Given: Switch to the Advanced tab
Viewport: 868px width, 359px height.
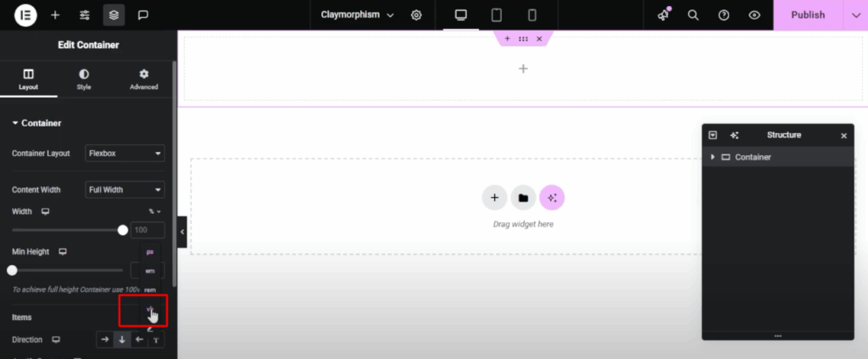Looking at the screenshot, I should (x=144, y=79).
